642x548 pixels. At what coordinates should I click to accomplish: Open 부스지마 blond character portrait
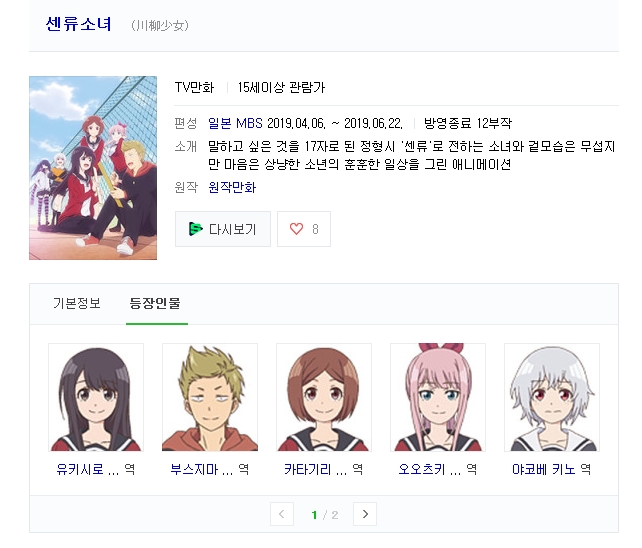tap(210, 397)
